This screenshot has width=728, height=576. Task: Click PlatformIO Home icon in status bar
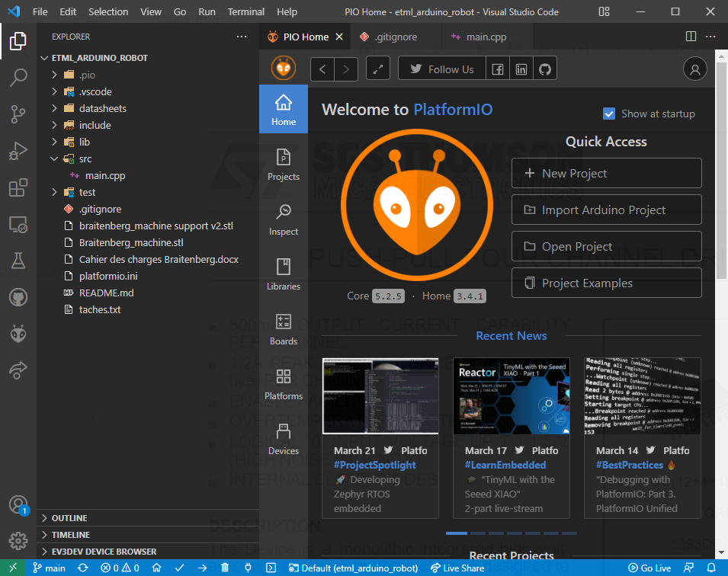pyautogui.click(x=156, y=568)
